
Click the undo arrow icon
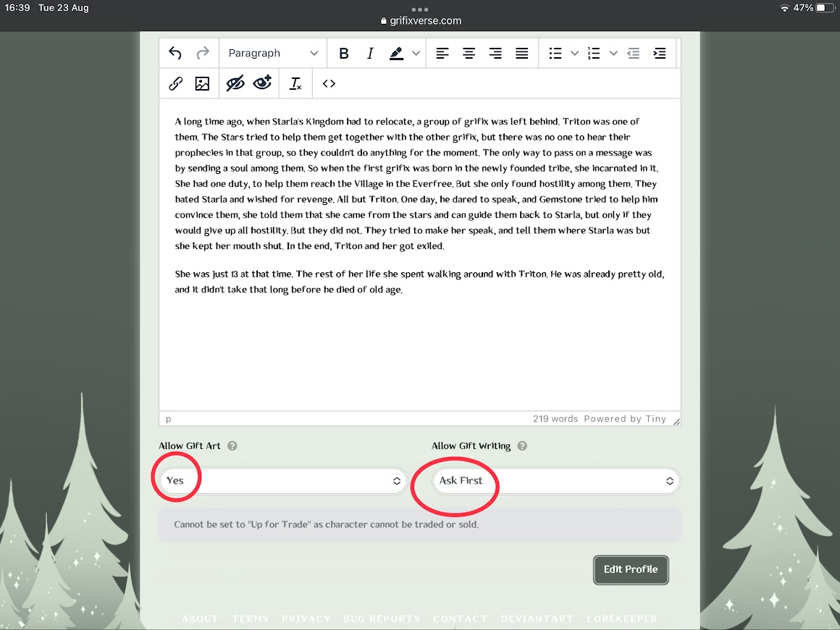pyautogui.click(x=175, y=53)
